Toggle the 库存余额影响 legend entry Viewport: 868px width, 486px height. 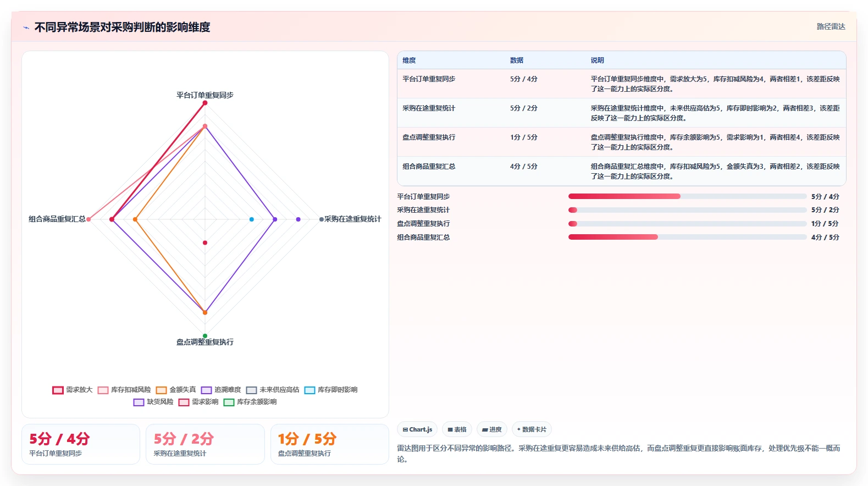coord(250,402)
